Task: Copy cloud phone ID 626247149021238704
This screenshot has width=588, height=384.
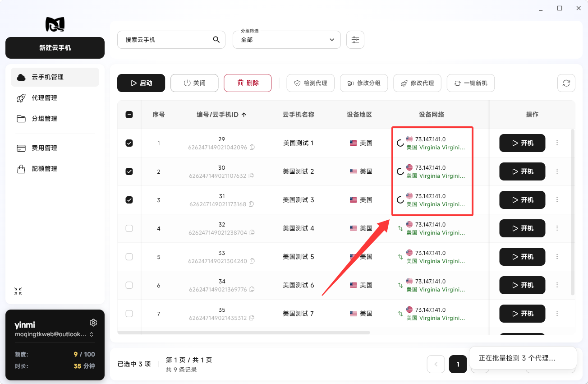Action: point(252,232)
